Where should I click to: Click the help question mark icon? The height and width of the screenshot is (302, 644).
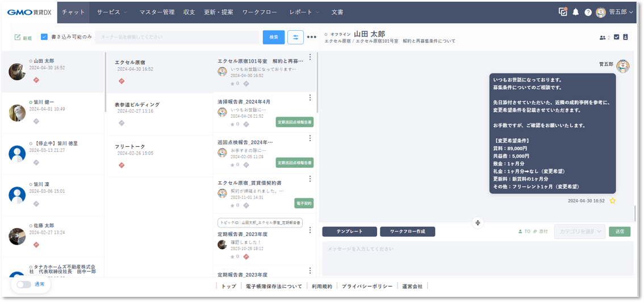[588, 12]
